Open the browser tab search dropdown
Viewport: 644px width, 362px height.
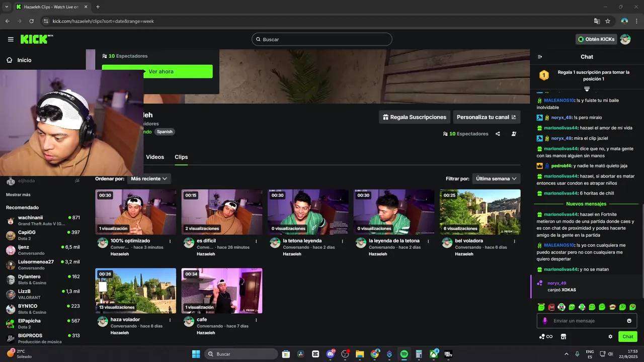pyautogui.click(x=7, y=7)
